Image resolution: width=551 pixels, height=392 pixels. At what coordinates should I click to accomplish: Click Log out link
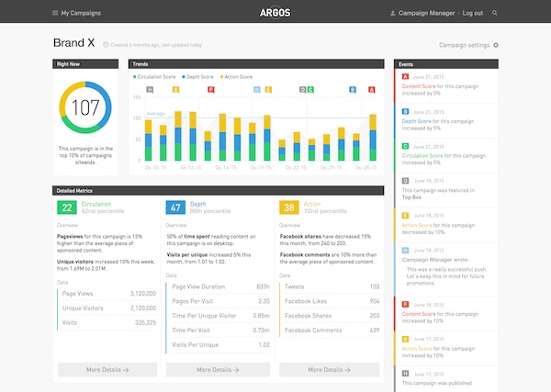point(473,14)
